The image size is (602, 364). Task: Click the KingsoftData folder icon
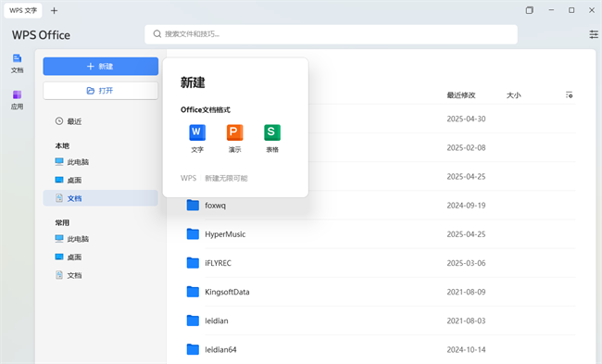[193, 292]
